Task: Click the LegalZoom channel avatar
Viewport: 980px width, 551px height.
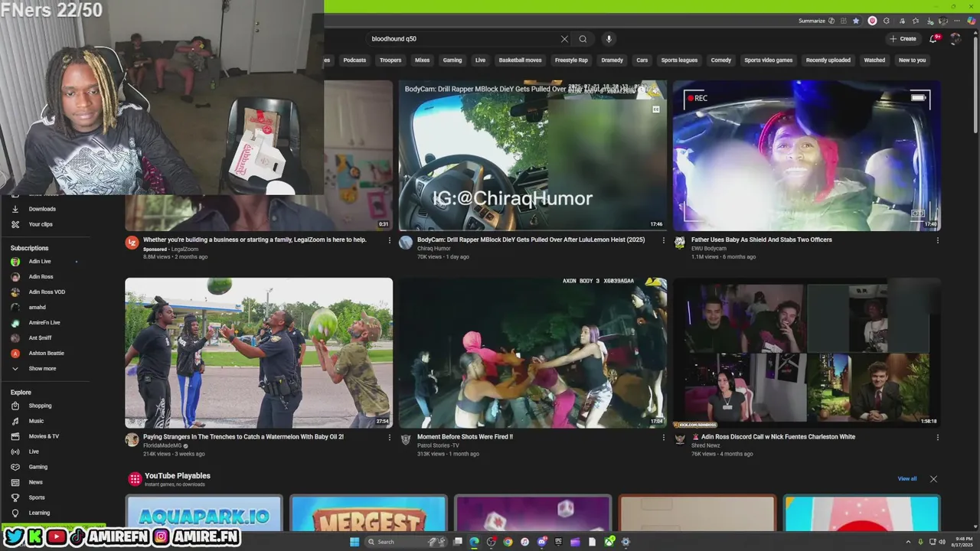Action: coord(132,243)
